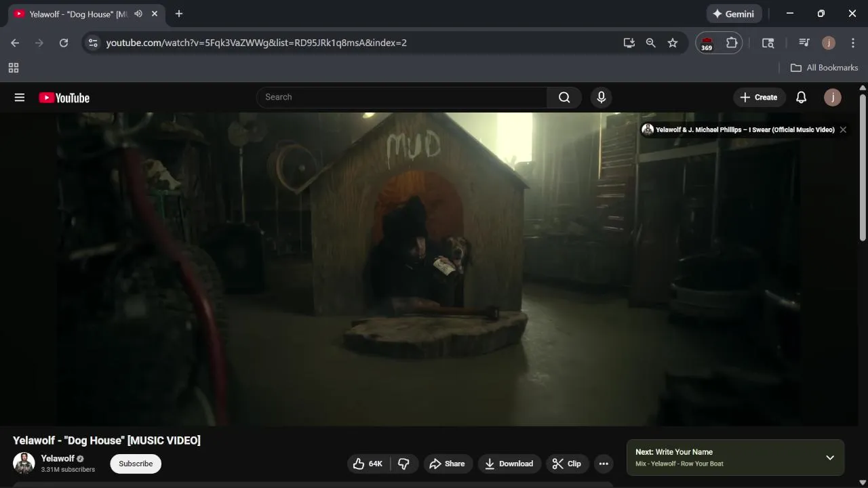Subscribe to the Yelawolf channel
This screenshot has width=868, height=488.
pos(136,464)
